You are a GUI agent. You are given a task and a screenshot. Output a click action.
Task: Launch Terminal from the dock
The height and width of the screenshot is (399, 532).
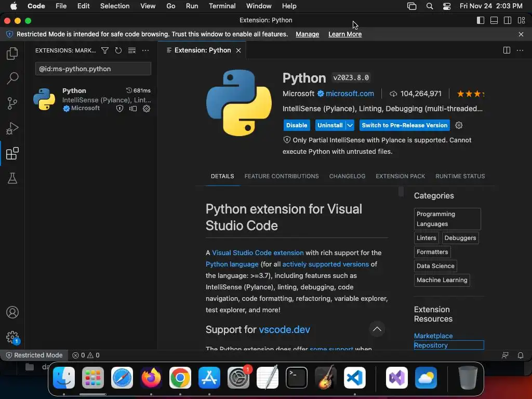tap(297, 378)
